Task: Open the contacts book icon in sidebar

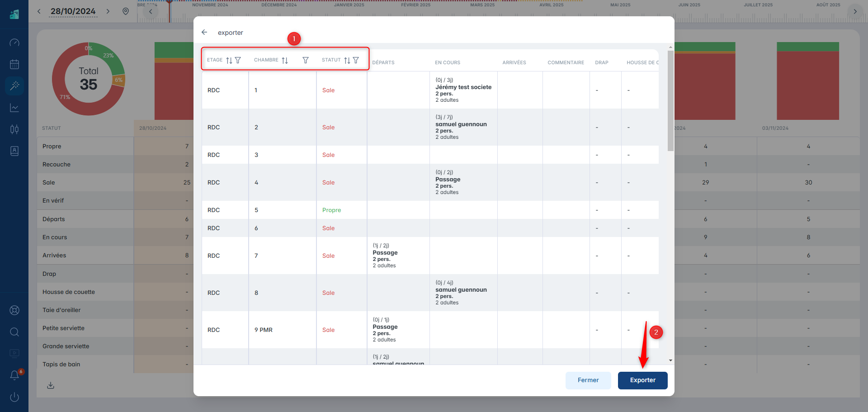Action: (14, 151)
